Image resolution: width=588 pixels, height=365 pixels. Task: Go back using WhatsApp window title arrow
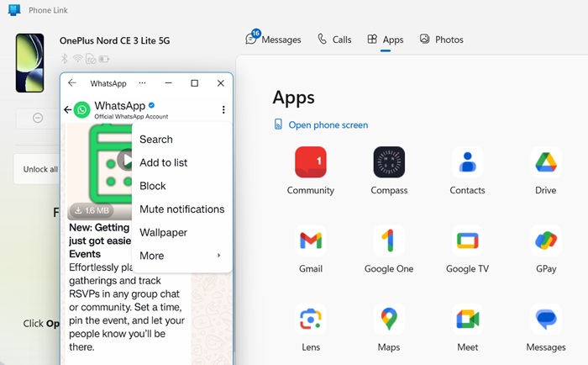[72, 83]
